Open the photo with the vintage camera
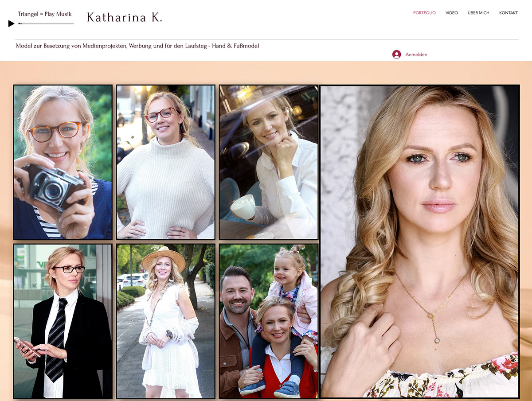This screenshot has width=532, height=401. tap(63, 162)
